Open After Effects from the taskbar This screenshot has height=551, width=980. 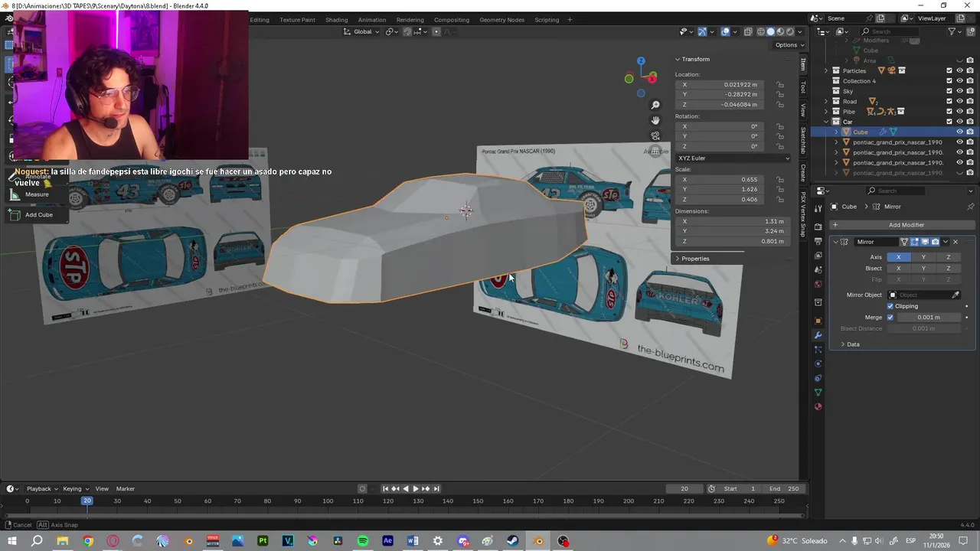pyautogui.click(x=387, y=541)
